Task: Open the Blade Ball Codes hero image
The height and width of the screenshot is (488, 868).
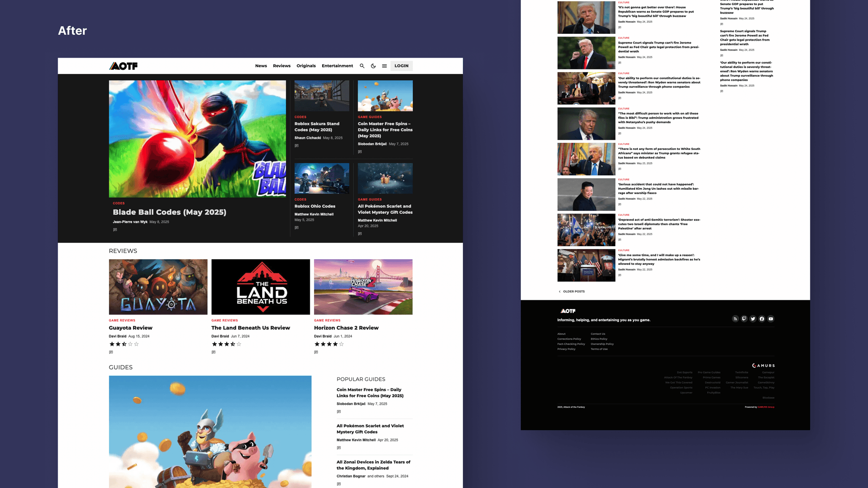Action: point(198,139)
